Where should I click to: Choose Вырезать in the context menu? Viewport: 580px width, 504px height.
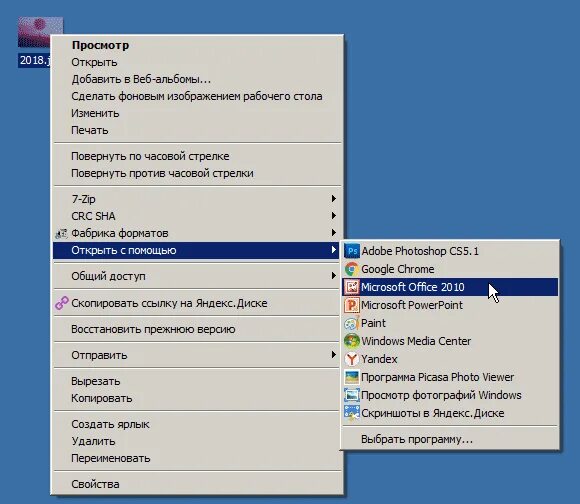click(x=197, y=381)
